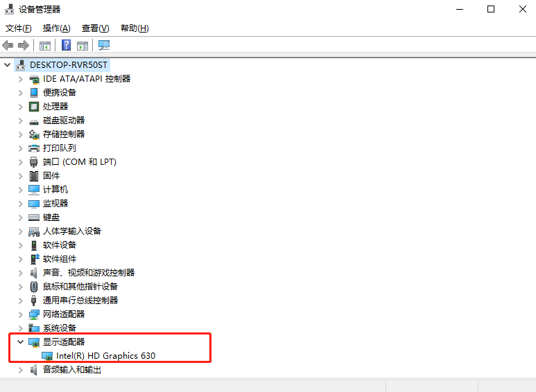Select the Intel(R) HD Graphics 630 text
The height and width of the screenshot is (392, 536).
105,356
